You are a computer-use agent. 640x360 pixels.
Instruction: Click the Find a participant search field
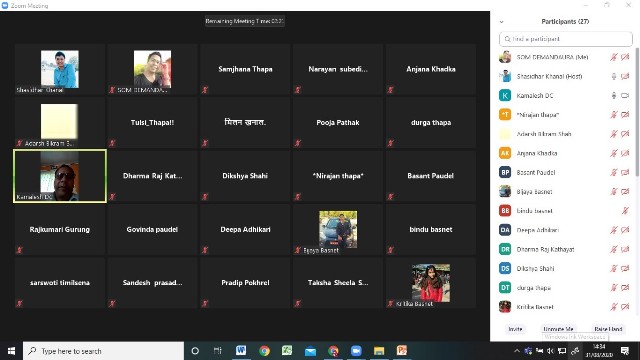pyautogui.click(x=565, y=39)
